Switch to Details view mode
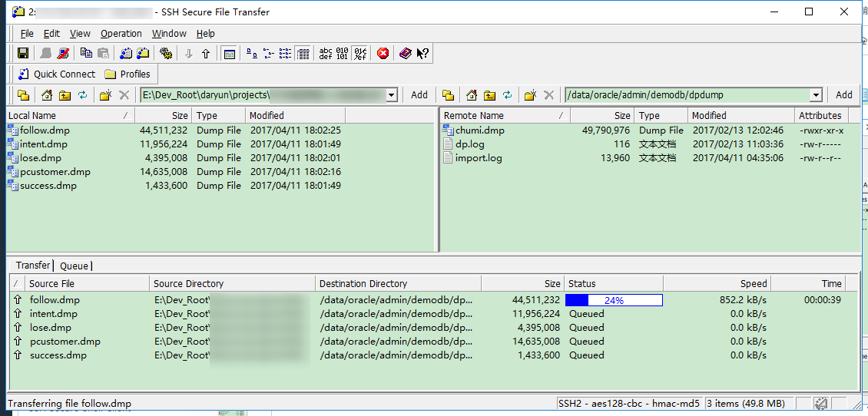 click(x=303, y=54)
